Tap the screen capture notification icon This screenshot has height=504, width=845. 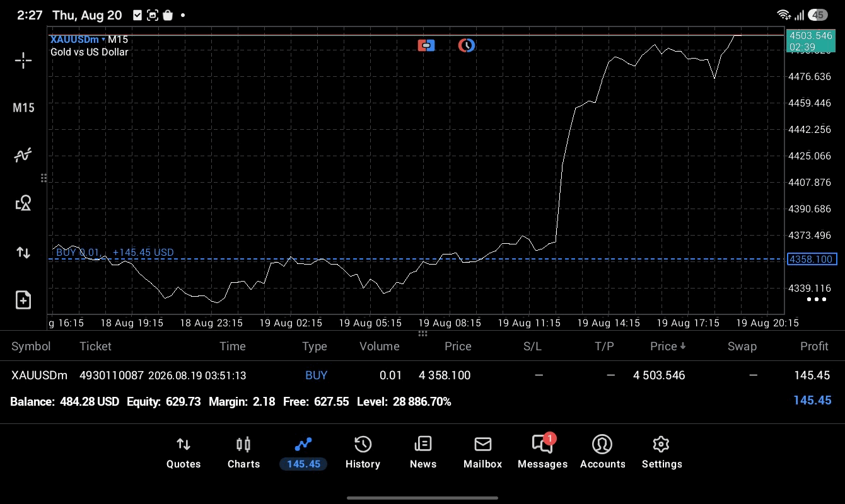point(153,15)
